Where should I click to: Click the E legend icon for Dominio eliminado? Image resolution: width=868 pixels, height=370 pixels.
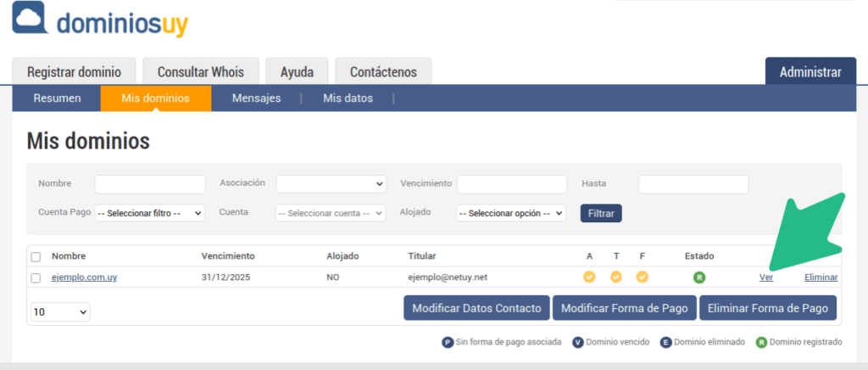pos(665,342)
